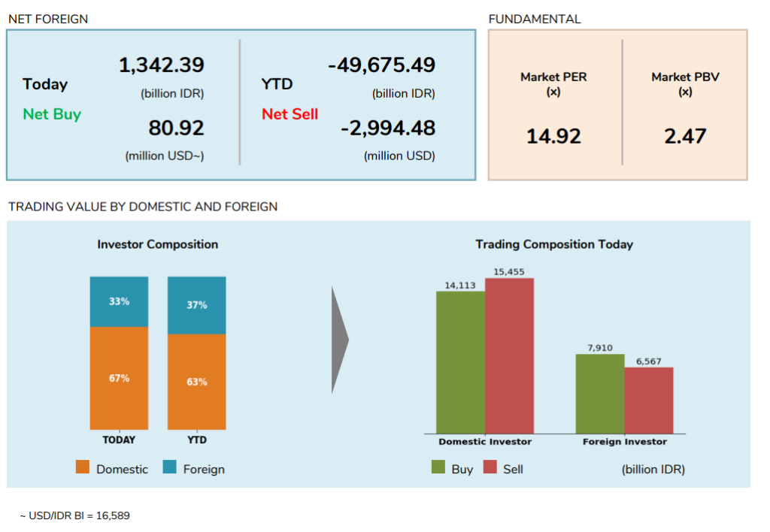Click the orange Domestic legend swatch
Image resolution: width=770 pixels, height=532 pixels.
pyautogui.click(x=83, y=467)
